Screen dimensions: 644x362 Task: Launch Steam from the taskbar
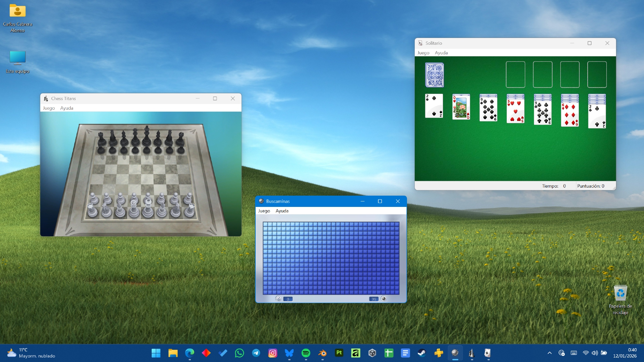click(x=422, y=353)
